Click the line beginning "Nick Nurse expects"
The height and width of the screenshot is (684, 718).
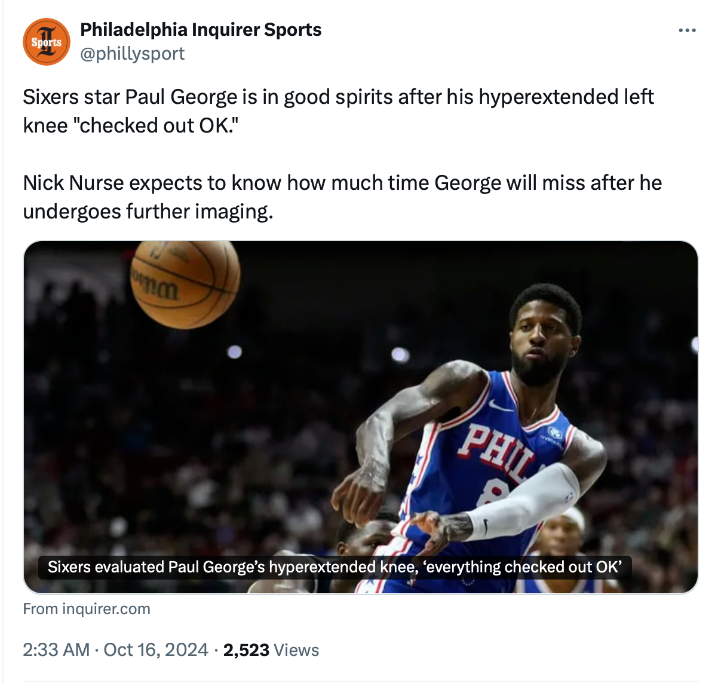[x=342, y=184]
